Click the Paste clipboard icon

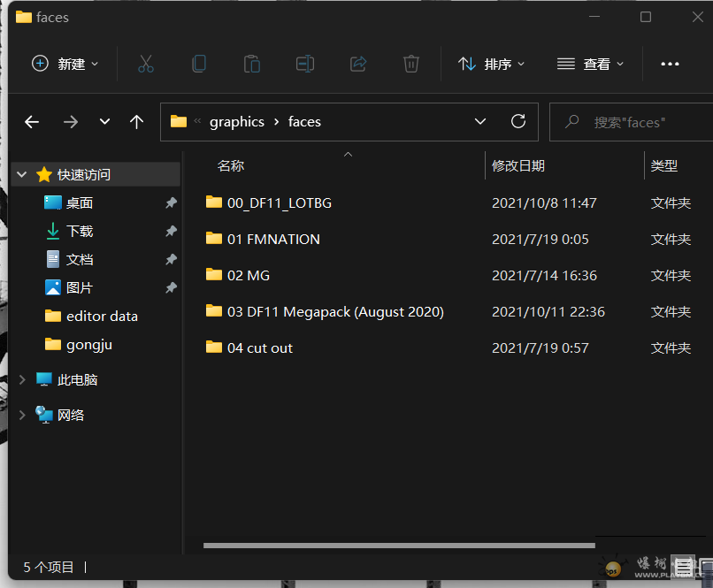point(252,64)
